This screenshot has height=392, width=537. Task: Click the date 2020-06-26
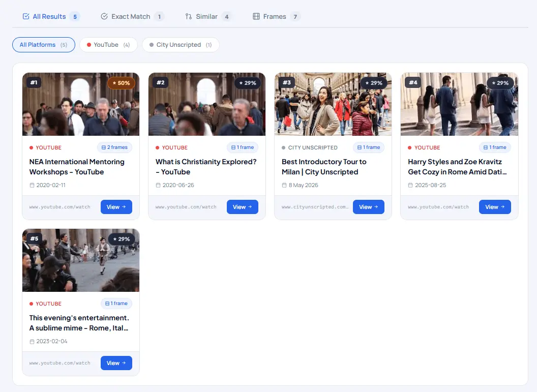point(178,185)
